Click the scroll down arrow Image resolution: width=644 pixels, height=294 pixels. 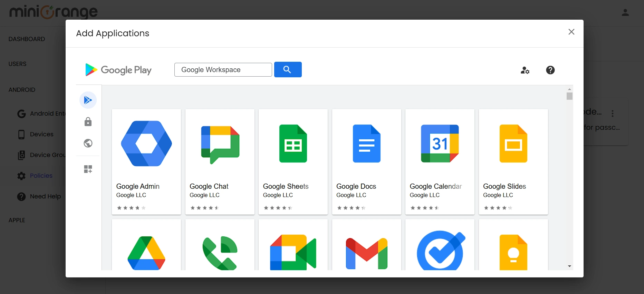click(569, 266)
